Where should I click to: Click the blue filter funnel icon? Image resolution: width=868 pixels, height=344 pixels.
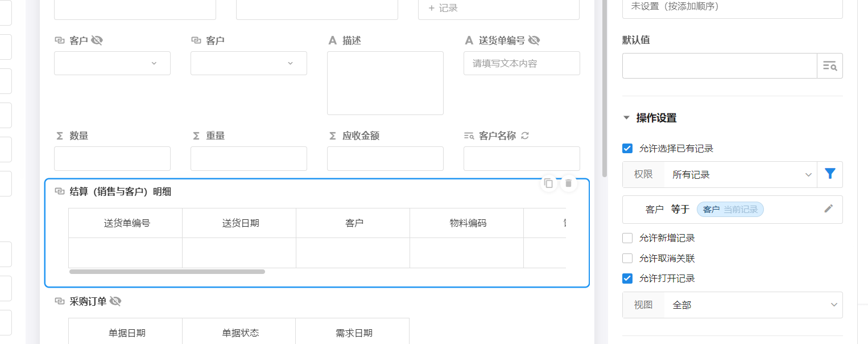(x=830, y=174)
